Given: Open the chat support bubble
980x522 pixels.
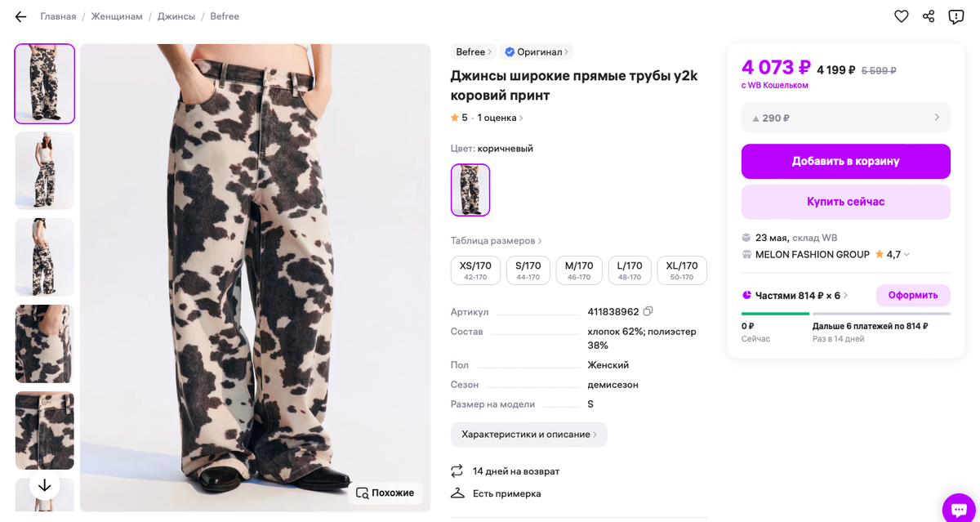Looking at the screenshot, I should (x=959, y=508).
